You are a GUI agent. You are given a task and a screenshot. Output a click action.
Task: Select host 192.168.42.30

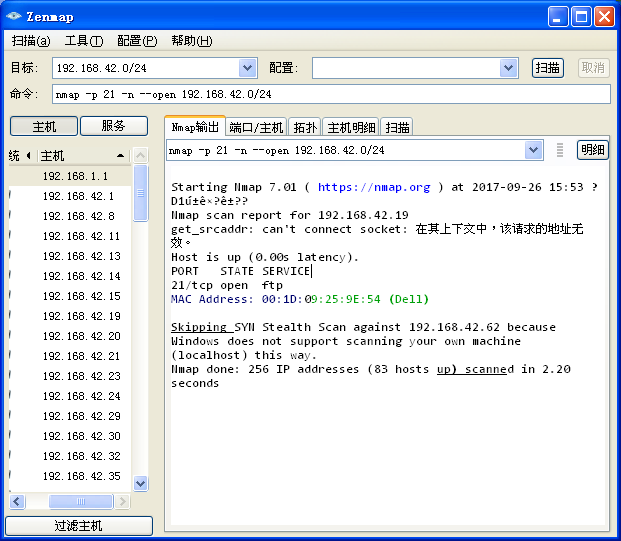[70, 436]
